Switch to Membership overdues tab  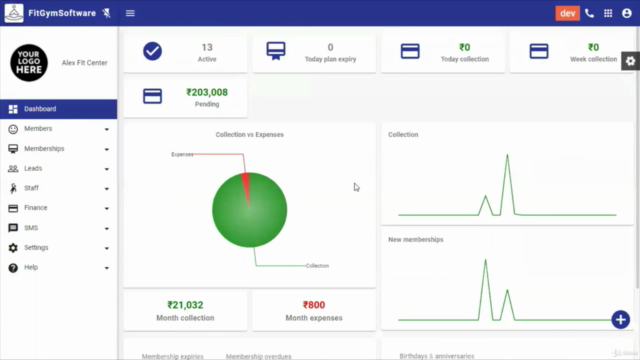pyautogui.click(x=258, y=356)
